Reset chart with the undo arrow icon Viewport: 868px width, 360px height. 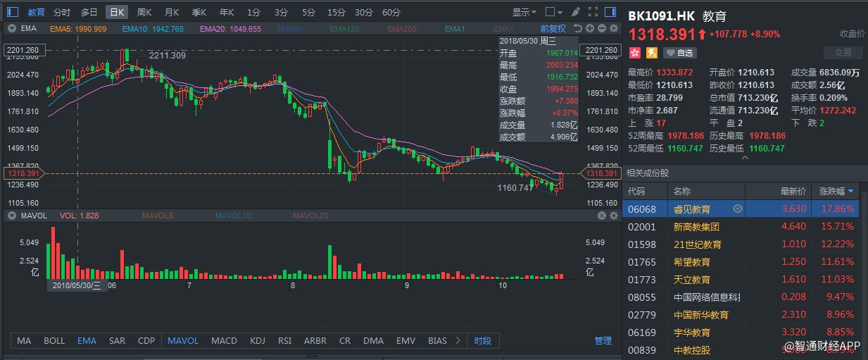pyautogui.click(x=578, y=28)
